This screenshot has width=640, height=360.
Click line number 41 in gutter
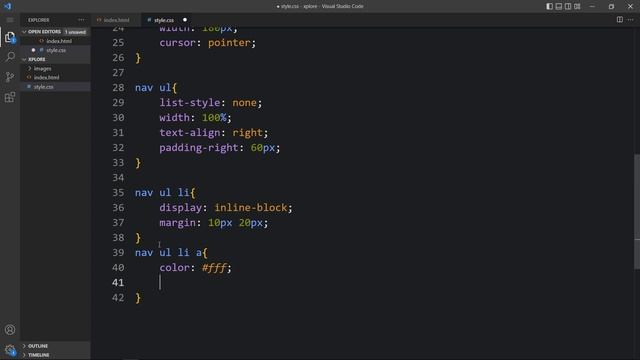tap(118, 282)
